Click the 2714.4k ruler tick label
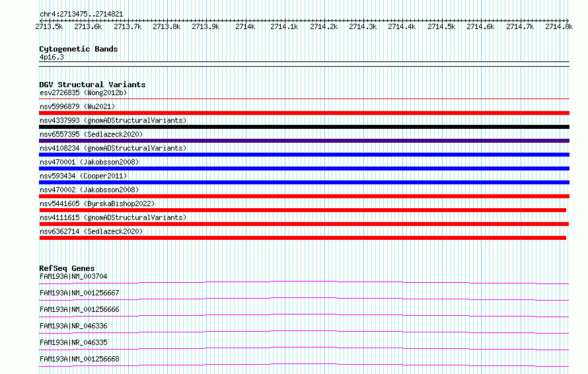Screen dimensions: 588x374 pos(402,26)
